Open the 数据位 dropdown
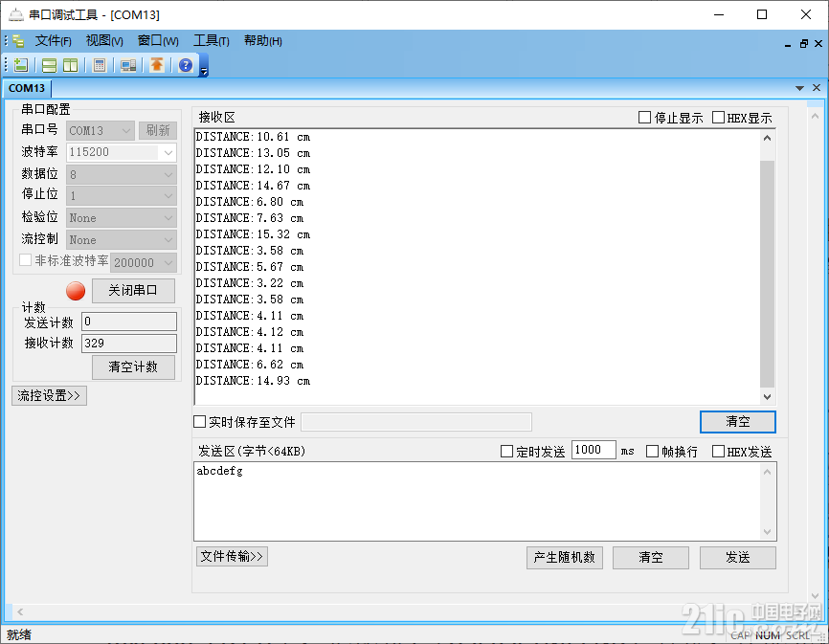 click(x=122, y=174)
